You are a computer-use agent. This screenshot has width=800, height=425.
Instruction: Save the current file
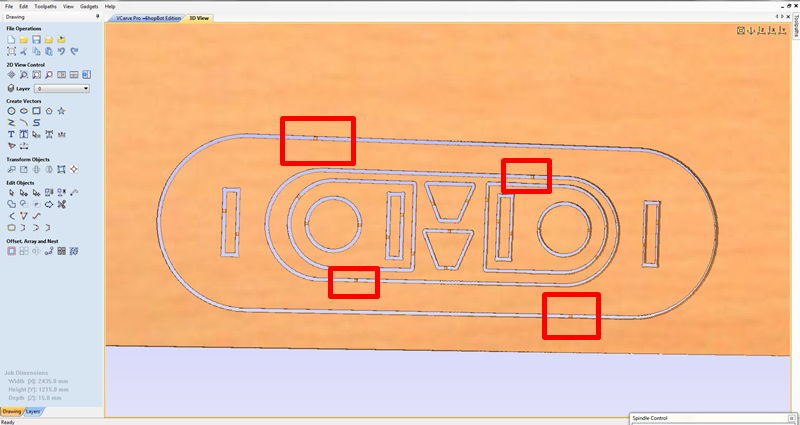[36, 39]
